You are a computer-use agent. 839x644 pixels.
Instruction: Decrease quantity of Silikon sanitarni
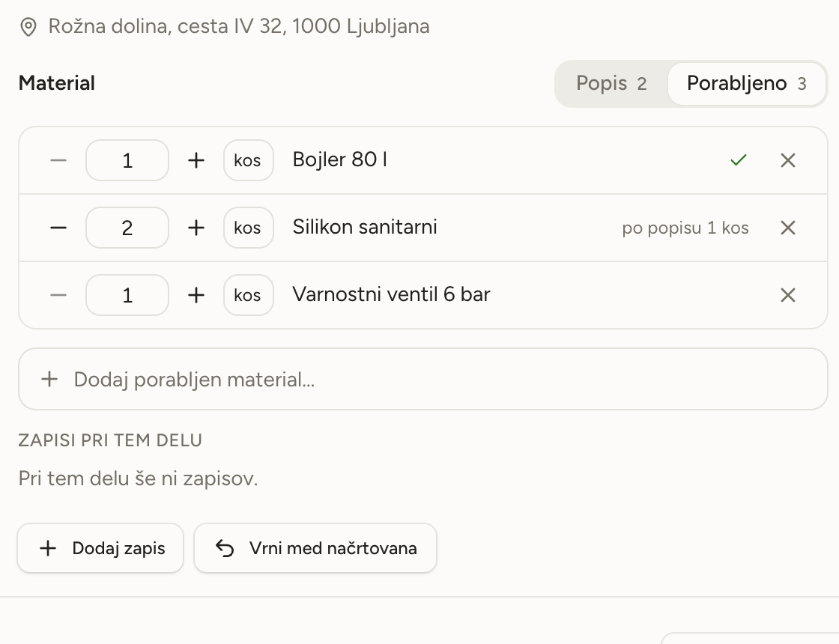[58, 228]
